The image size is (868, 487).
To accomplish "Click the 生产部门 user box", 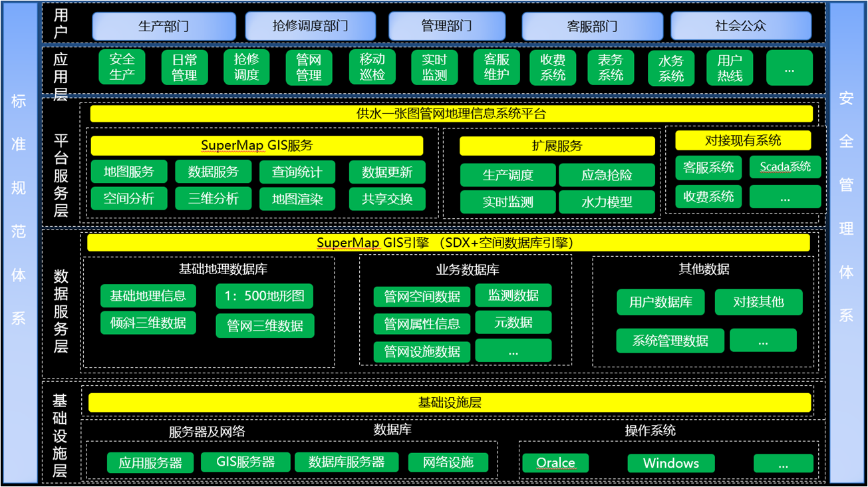I will [x=164, y=27].
